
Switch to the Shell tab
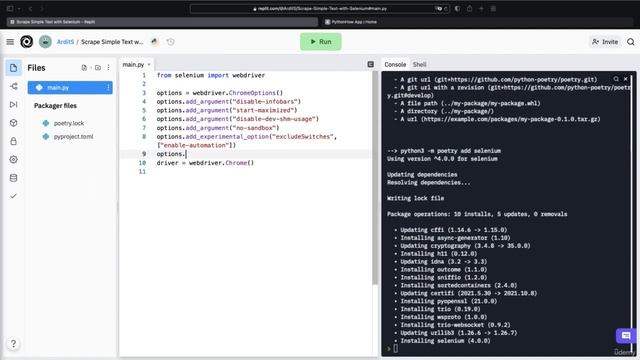click(x=419, y=64)
